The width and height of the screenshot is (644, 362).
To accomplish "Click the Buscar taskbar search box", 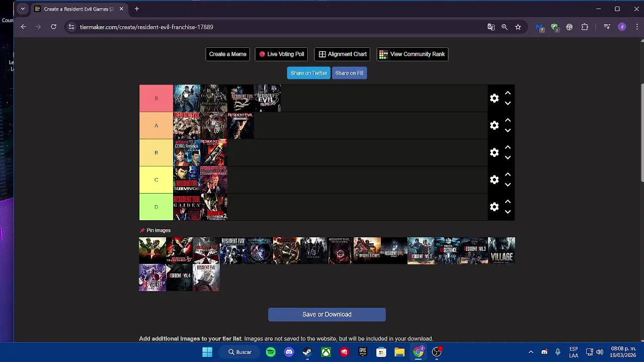I will click(240, 352).
